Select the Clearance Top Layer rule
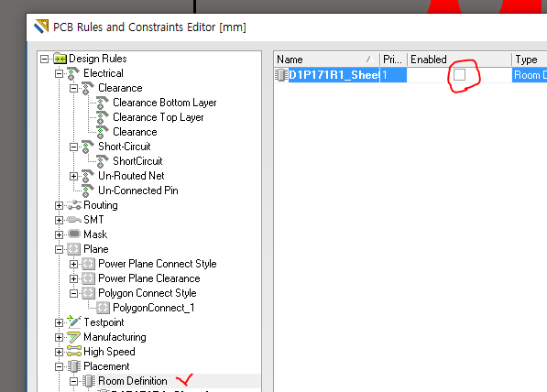The image size is (547, 392). (159, 117)
